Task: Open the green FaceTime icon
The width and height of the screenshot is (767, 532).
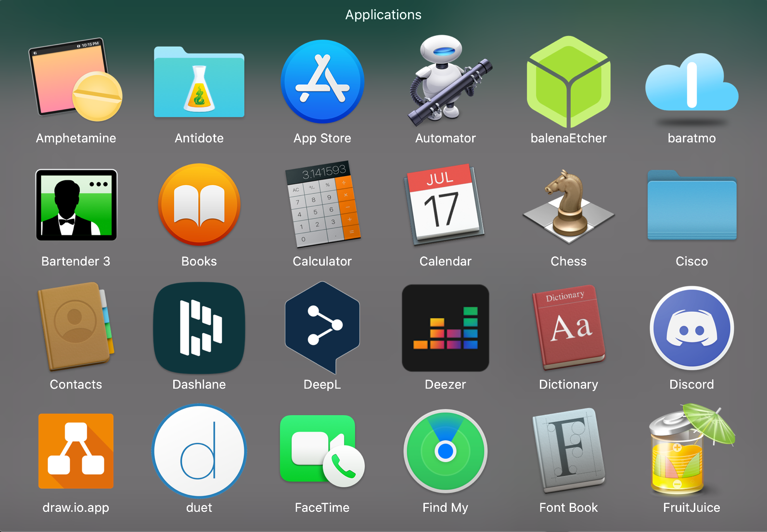Action: [x=322, y=451]
